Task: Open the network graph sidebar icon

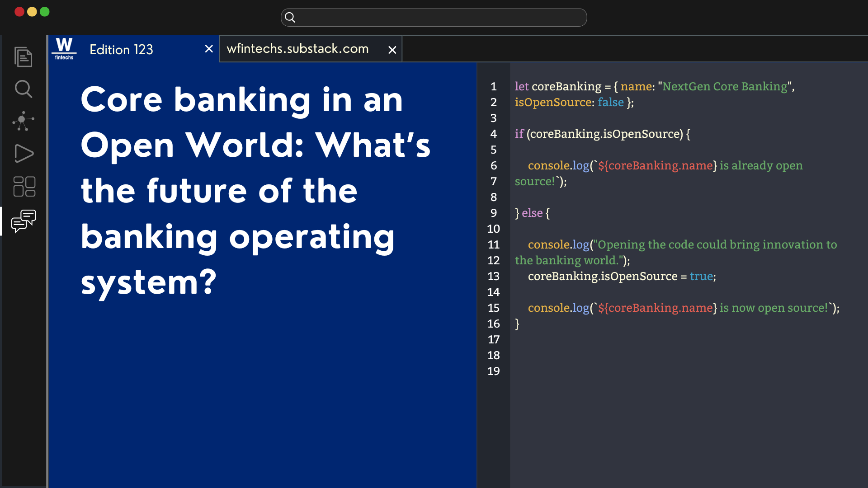Action: pos(24,121)
